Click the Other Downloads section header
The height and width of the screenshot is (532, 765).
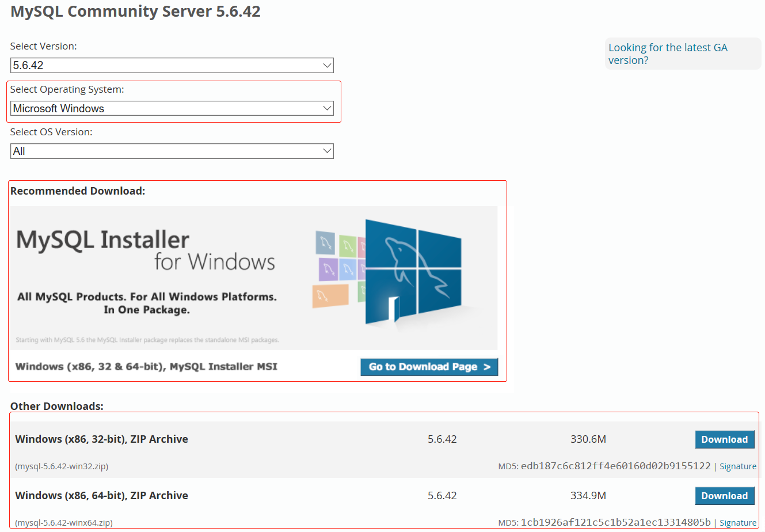point(56,406)
